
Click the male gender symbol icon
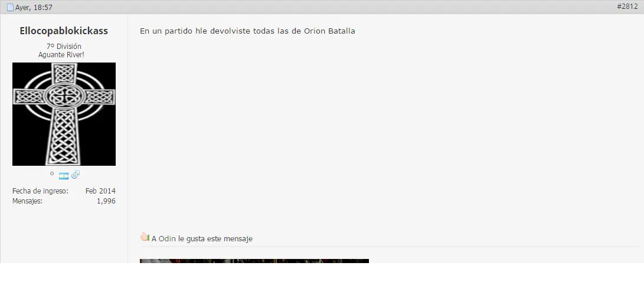[x=76, y=175]
